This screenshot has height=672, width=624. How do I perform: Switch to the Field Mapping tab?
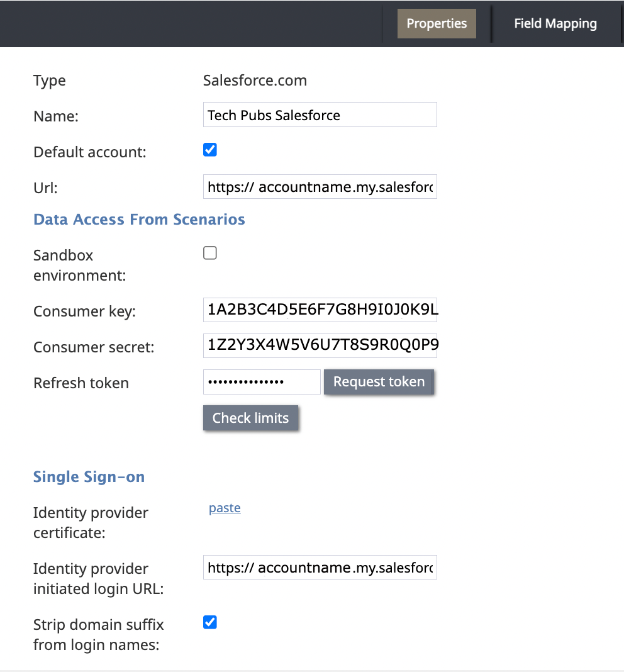[x=555, y=23]
